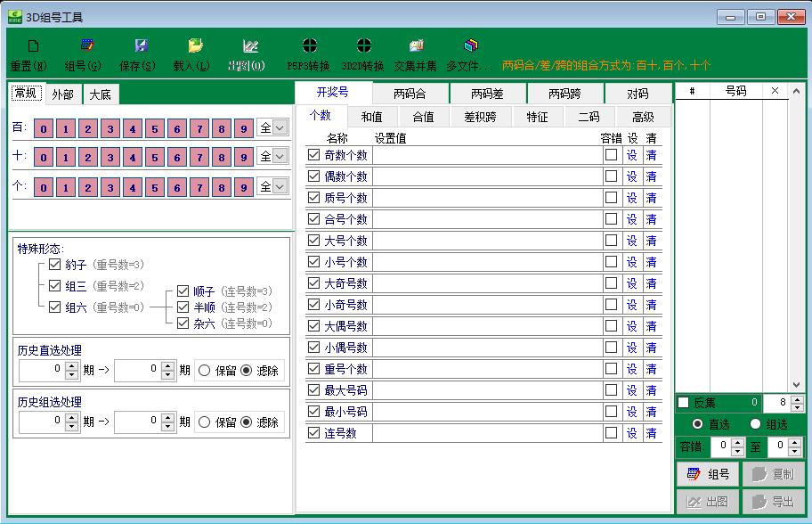The height and width of the screenshot is (524, 812).
Task: Expand the 十 row 全 dropdown
Action: pos(280,157)
